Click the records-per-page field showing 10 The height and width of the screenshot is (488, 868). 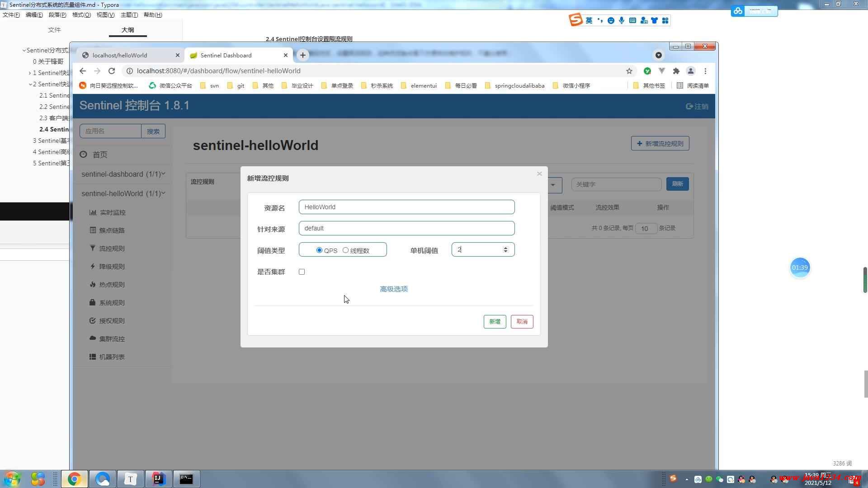click(646, 228)
